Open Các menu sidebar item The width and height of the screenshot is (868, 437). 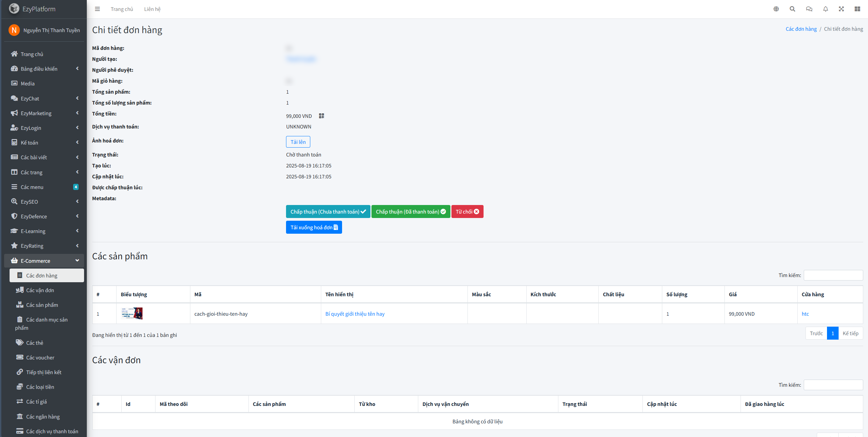point(44,187)
